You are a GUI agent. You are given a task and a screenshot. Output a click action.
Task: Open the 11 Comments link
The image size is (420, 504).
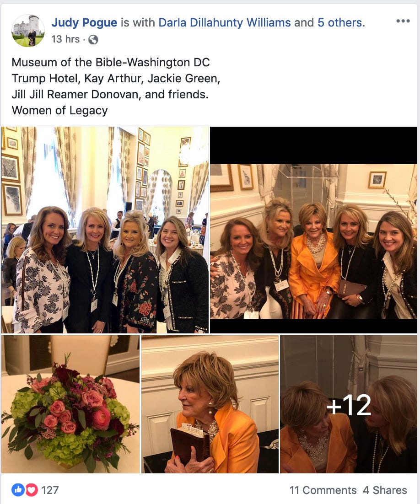(x=323, y=490)
